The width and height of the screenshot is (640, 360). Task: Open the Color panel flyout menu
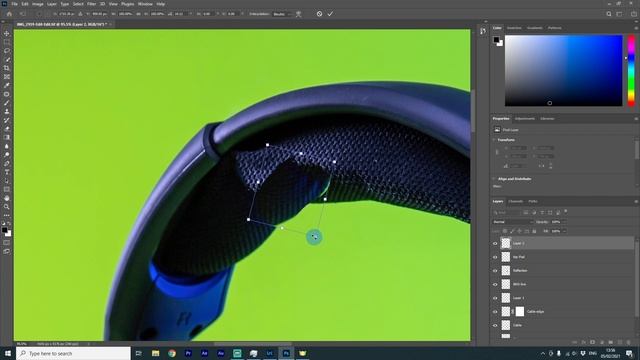[x=636, y=28]
